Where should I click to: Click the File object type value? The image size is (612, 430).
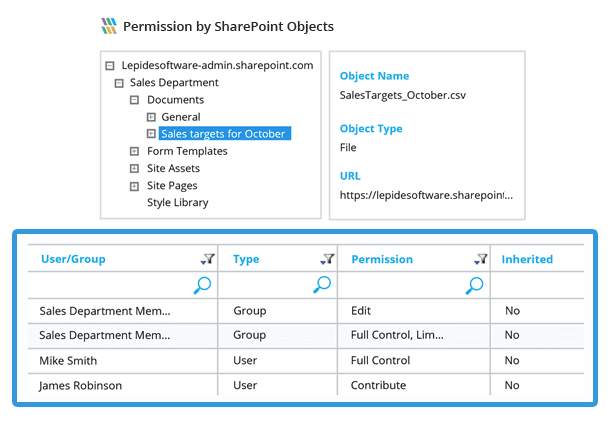coord(348,147)
